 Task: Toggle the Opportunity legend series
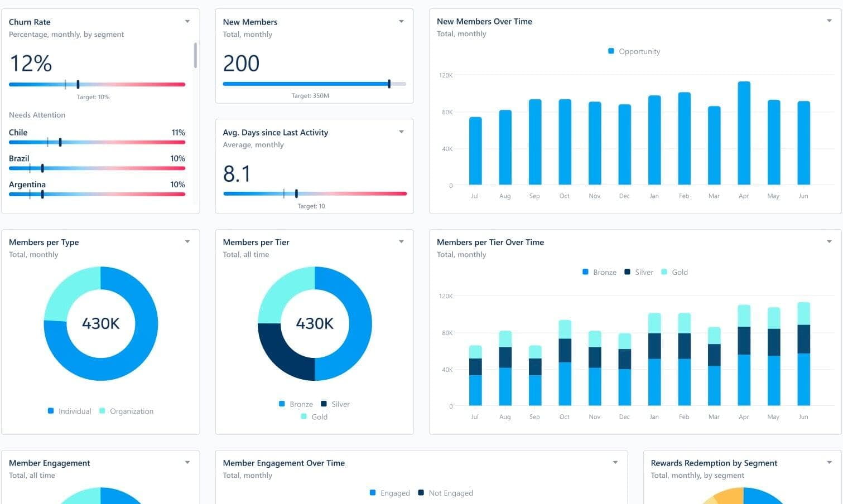point(633,51)
